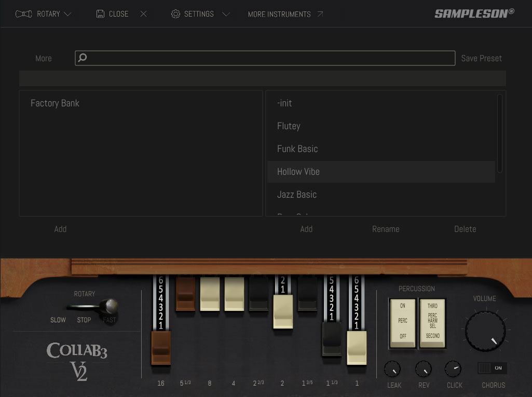Toggle the THIRD/SECOND harmonic rocker switch
Screen dimensions: 532x397
coord(432,323)
